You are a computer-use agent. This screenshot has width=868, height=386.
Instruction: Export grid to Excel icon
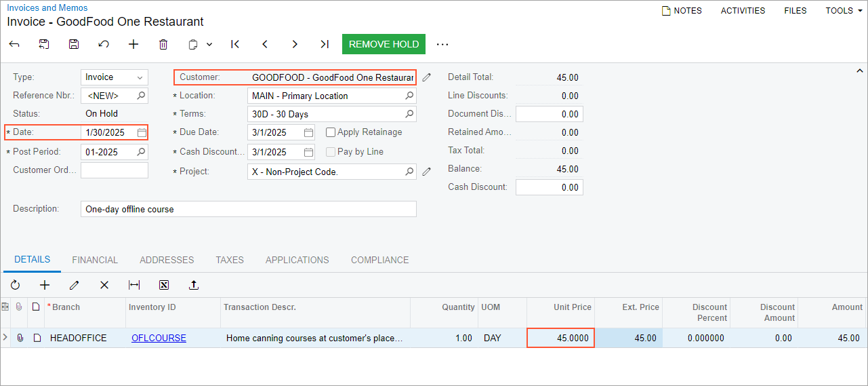coord(164,285)
